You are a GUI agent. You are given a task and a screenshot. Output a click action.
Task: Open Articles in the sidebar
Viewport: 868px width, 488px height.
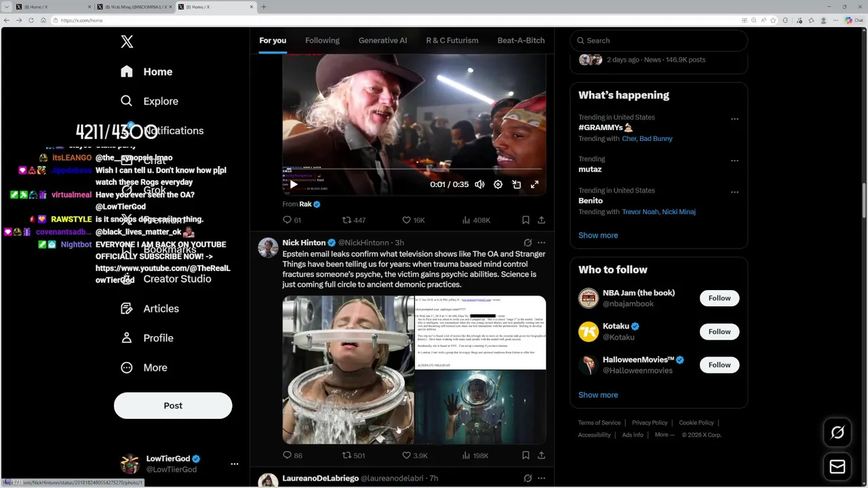150,308
